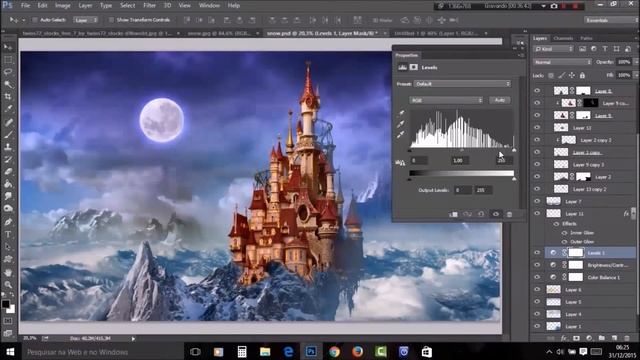Select the Lasso tool
This screenshot has height=360, width=640.
tap(8, 72)
